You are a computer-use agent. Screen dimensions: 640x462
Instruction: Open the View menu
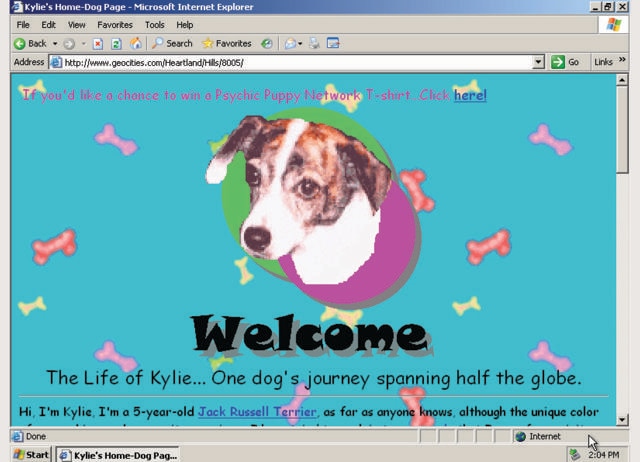pos(76,25)
